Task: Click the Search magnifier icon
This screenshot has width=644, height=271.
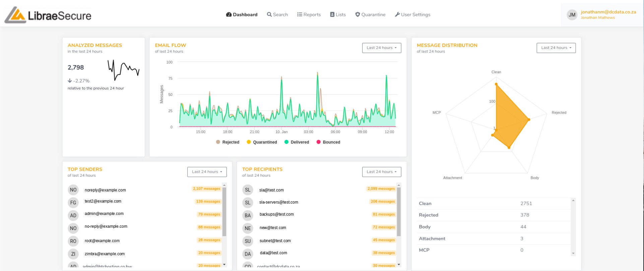Action: coord(269,14)
